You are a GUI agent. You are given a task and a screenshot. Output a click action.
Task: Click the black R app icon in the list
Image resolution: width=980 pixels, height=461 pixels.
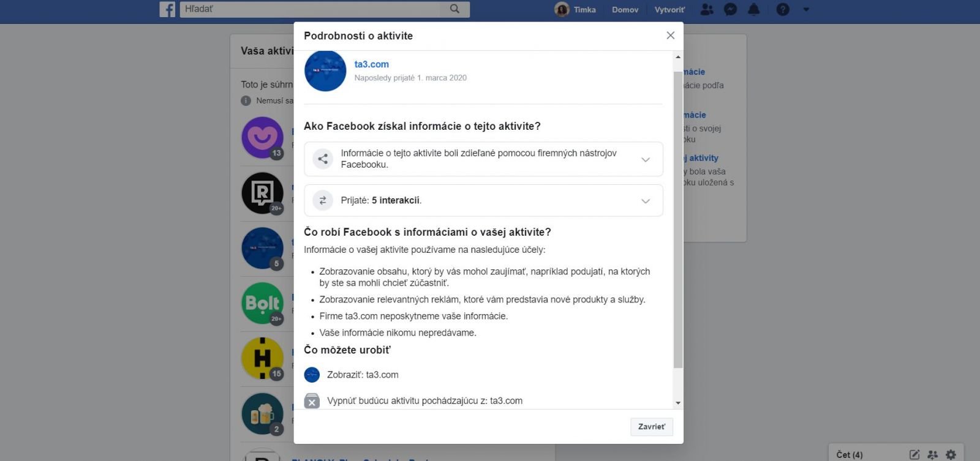pyautogui.click(x=263, y=193)
